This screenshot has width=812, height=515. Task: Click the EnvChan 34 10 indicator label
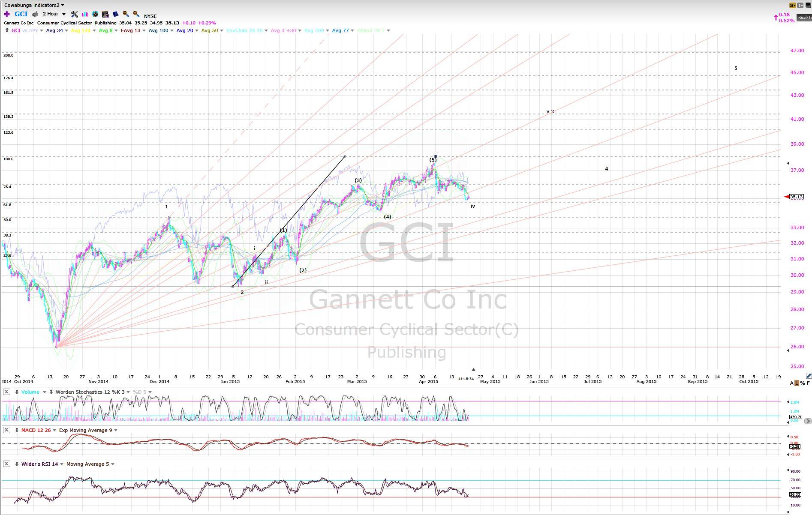point(244,30)
